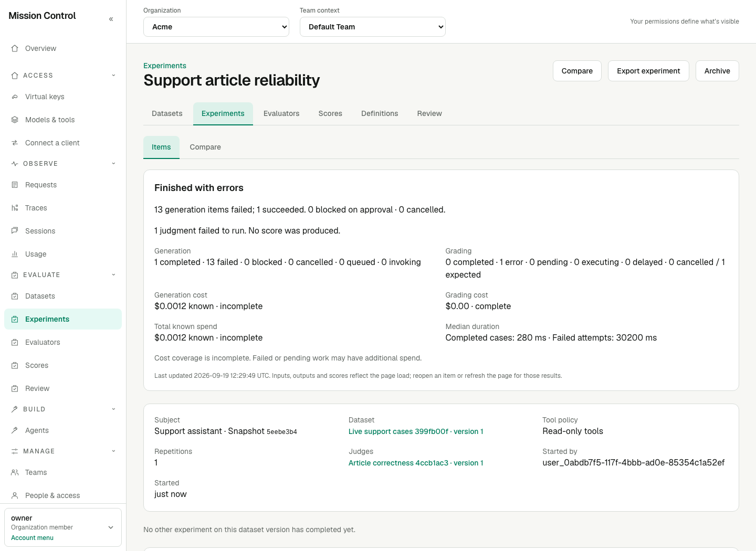Image resolution: width=756 pixels, height=551 pixels.
Task: Click the Review icon in sidebar
Action: click(15, 388)
